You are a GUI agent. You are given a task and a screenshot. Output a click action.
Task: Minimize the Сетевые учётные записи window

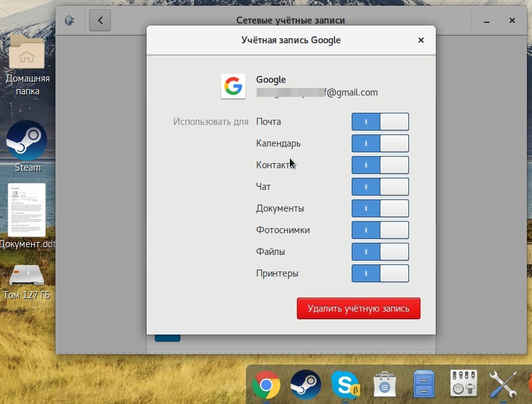[487, 20]
